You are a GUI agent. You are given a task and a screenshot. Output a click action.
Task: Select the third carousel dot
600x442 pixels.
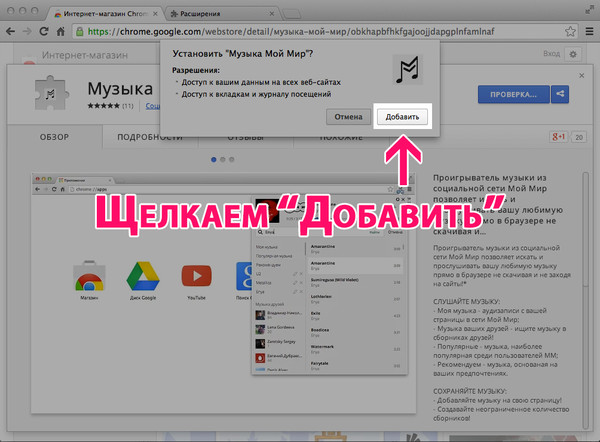[232, 160]
